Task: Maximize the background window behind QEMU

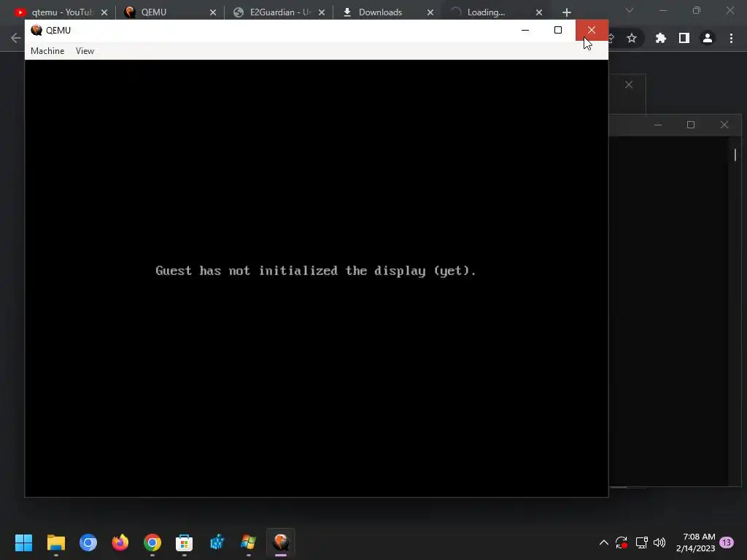Action: click(691, 125)
